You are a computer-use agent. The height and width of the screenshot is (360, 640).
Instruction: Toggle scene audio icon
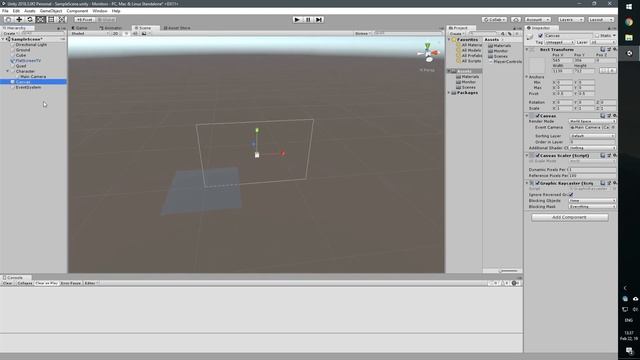[x=135, y=33]
